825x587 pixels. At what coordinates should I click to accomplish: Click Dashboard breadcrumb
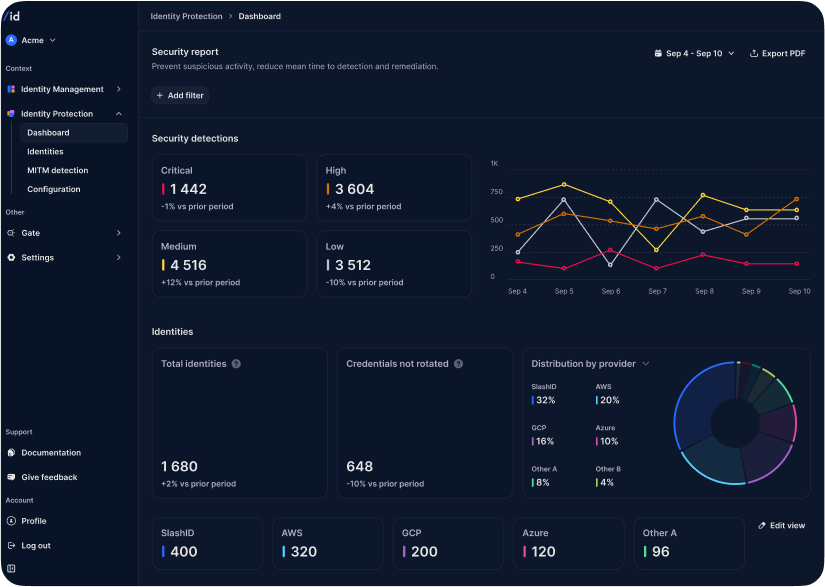259,16
